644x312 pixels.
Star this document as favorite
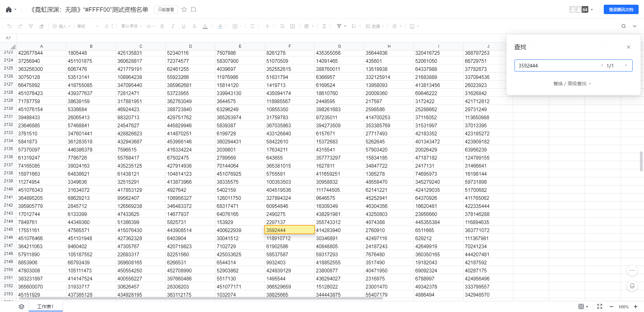tap(184, 9)
